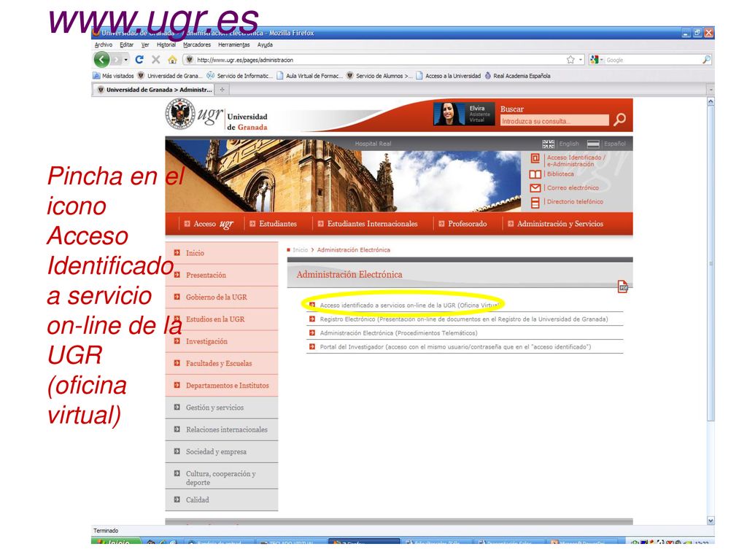Open the history dropdown next to the Forward arrow
Image resolution: width=747 pixels, height=560 pixels.
click(x=126, y=60)
